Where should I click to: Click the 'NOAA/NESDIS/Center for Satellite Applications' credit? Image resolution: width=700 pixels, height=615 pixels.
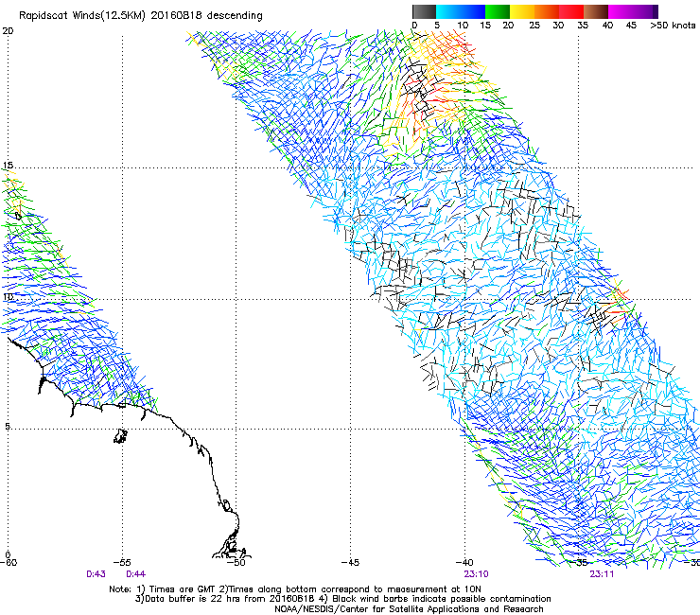pyautogui.click(x=409, y=609)
